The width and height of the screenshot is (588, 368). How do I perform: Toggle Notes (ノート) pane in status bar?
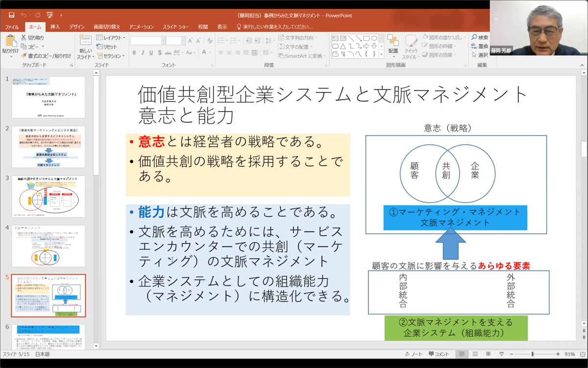click(x=414, y=354)
